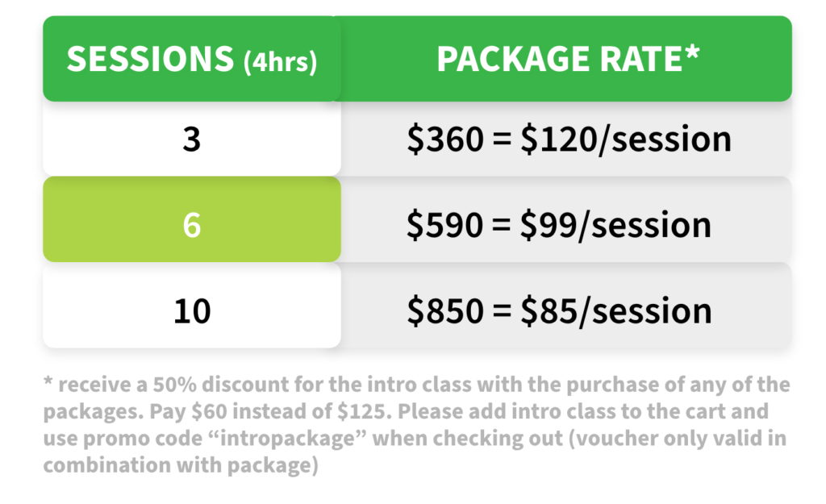
Task: Click the $99/session rate text
Action: [615, 225]
